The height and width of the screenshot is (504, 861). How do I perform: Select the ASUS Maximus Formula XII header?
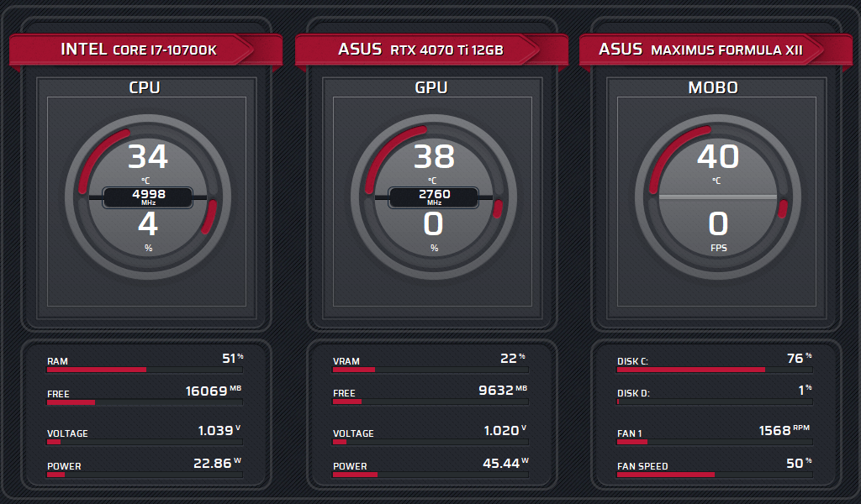pyautogui.click(x=700, y=50)
